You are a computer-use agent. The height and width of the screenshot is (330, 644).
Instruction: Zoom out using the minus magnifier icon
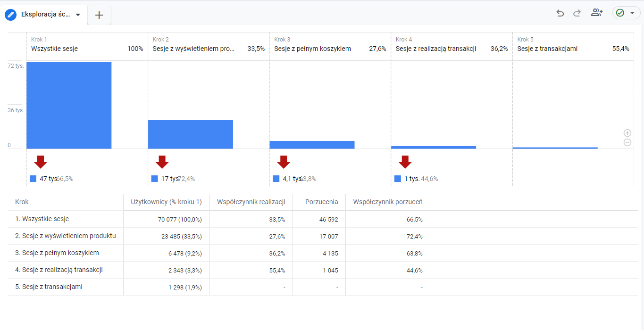point(627,142)
